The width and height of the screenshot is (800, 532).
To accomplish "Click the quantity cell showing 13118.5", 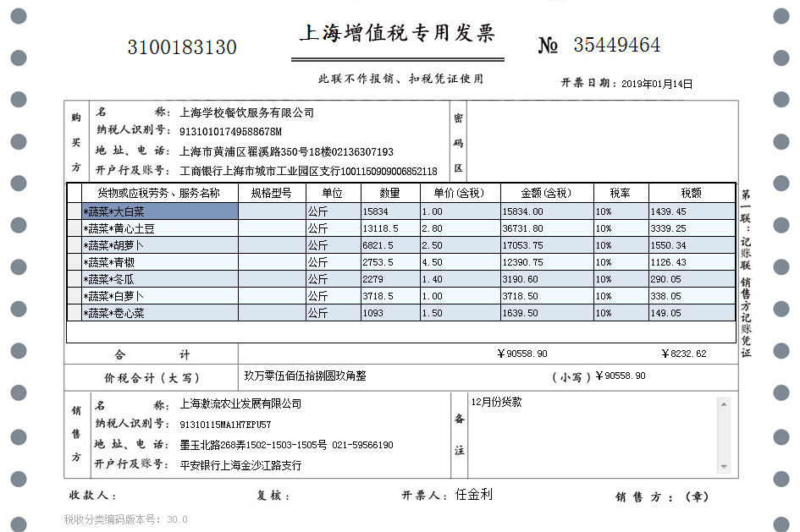I will (x=389, y=228).
